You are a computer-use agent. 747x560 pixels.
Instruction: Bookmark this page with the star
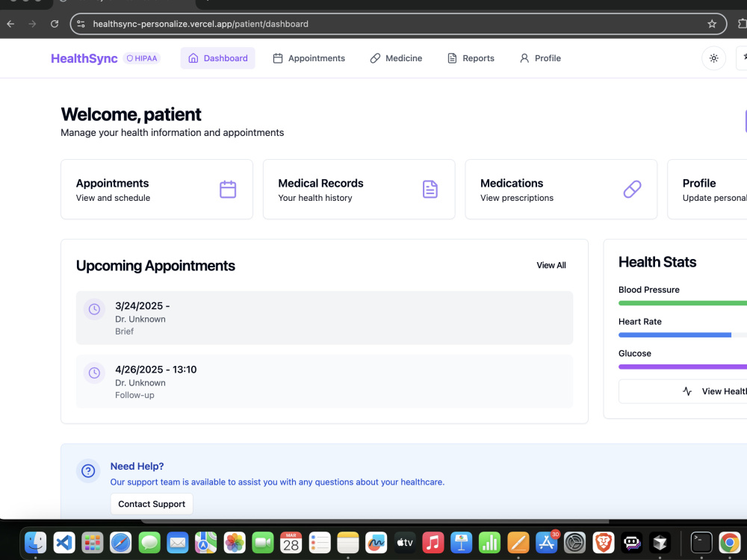(712, 24)
